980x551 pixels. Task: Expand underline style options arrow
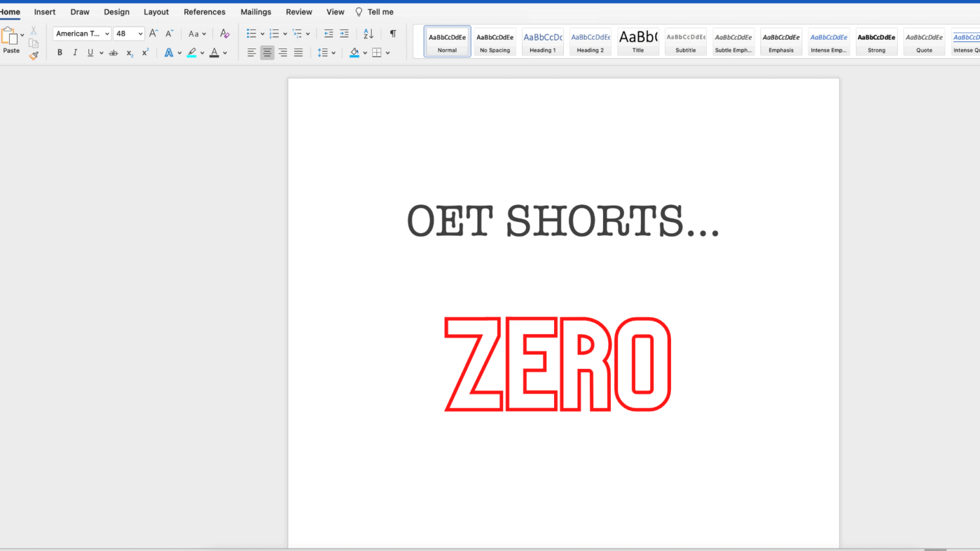101,53
